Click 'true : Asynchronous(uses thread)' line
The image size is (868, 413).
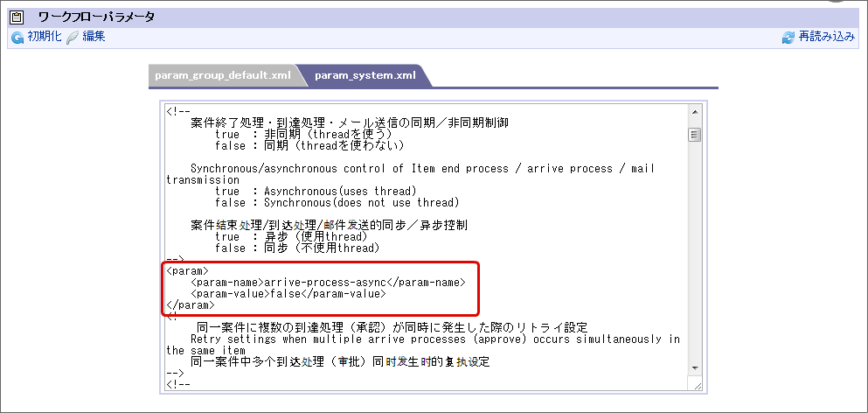(316, 192)
